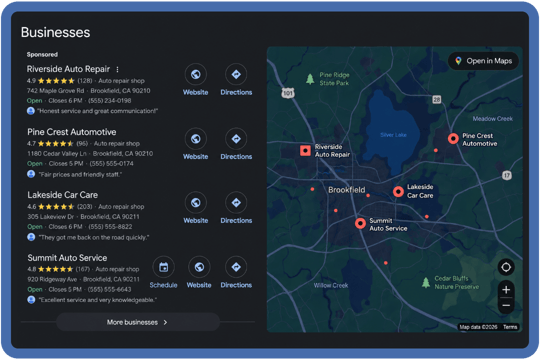Zoom in on the map
The image size is (540, 360).
(506, 290)
